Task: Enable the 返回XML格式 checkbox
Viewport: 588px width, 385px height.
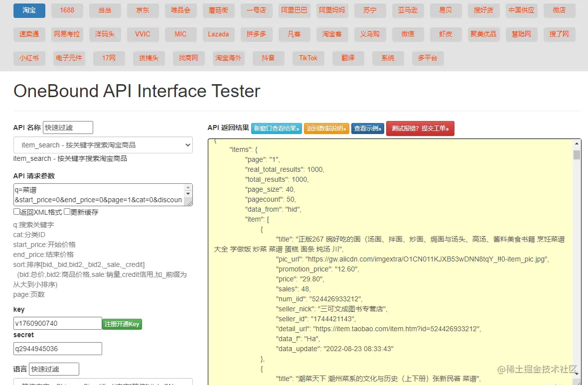Action: tap(16, 212)
